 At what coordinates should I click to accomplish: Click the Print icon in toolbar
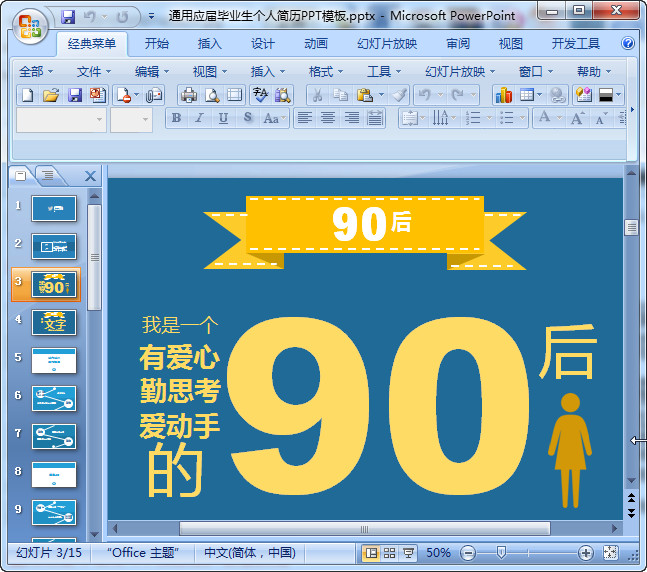(189, 95)
